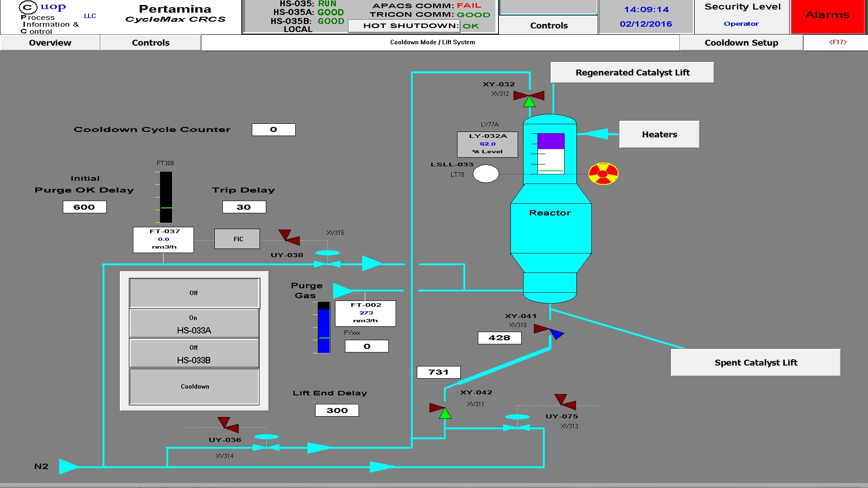868x488 pixels.
Task: Switch HS-033B Off button
Action: pos(194,353)
